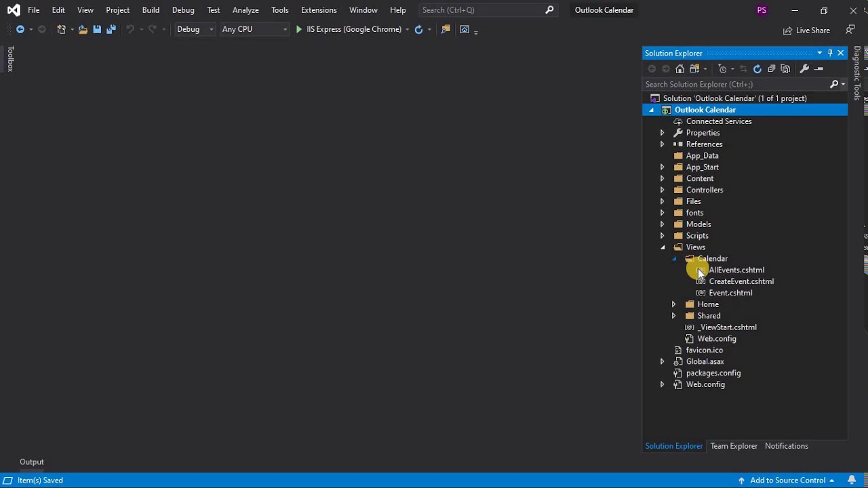This screenshot has height=488, width=868.
Task: Open the Edit menu
Action: coord(58,10)
